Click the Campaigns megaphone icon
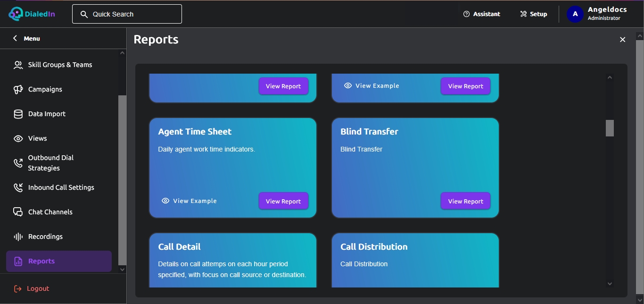 click(x=18, y=89)
